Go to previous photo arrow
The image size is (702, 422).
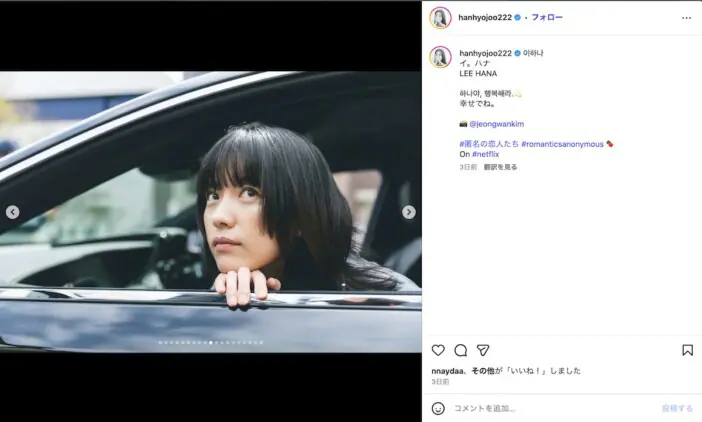coord(13,212)
